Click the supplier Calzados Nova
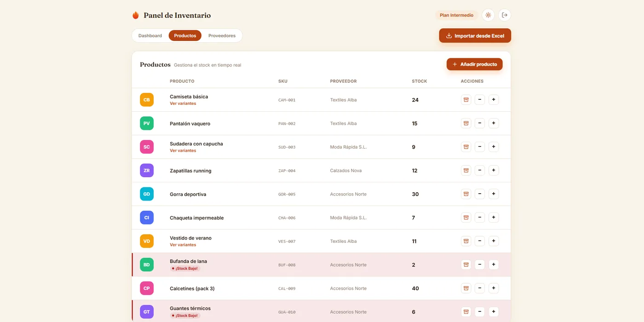 click(346, 170)
